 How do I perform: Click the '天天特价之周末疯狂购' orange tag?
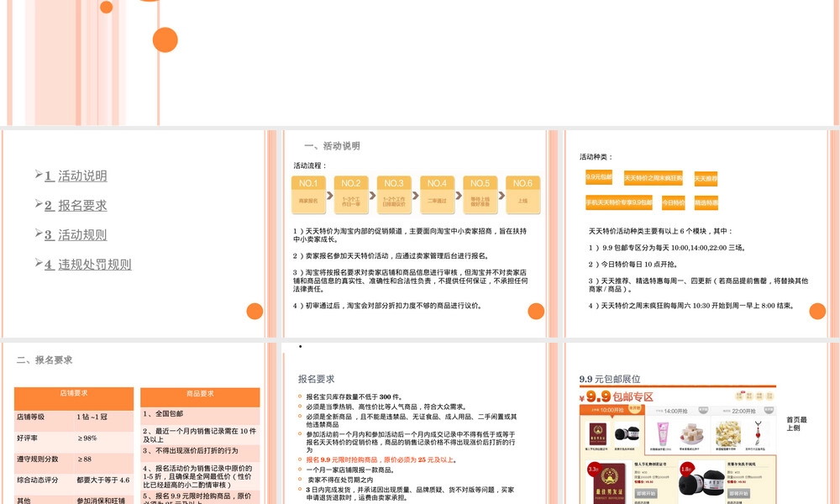(653, 178)
